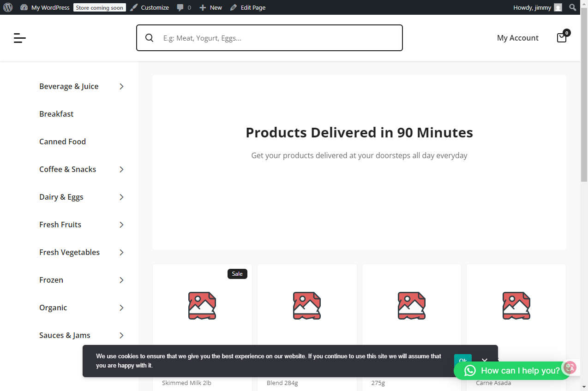Open the 275g product image
Image resolution: width=588 pixels, height=391 pixels.
tap(412, 306)
